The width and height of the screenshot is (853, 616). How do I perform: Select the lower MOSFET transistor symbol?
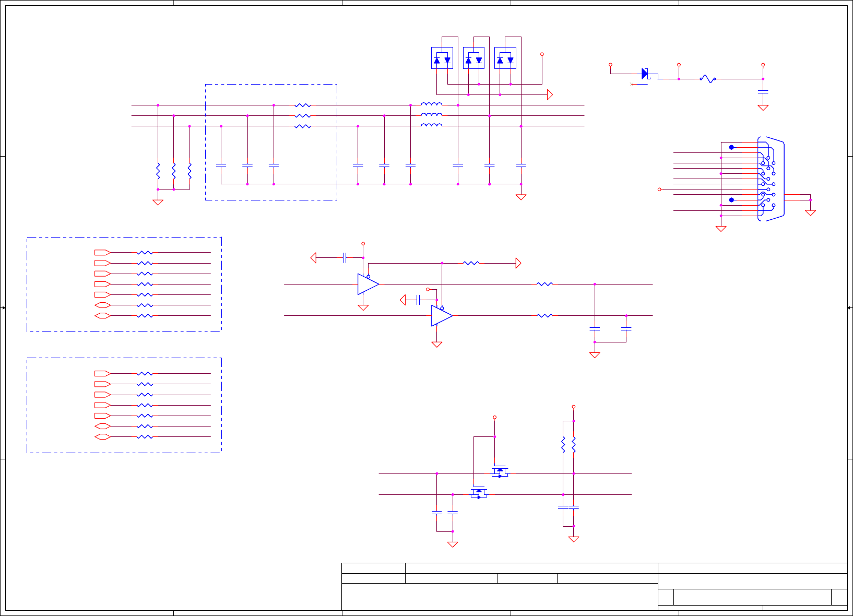pyautogui.click(x=479, y=493)
